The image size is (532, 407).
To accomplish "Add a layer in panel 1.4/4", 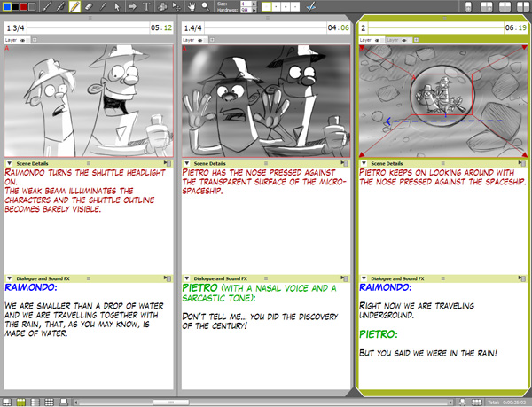I will [212, 40].
